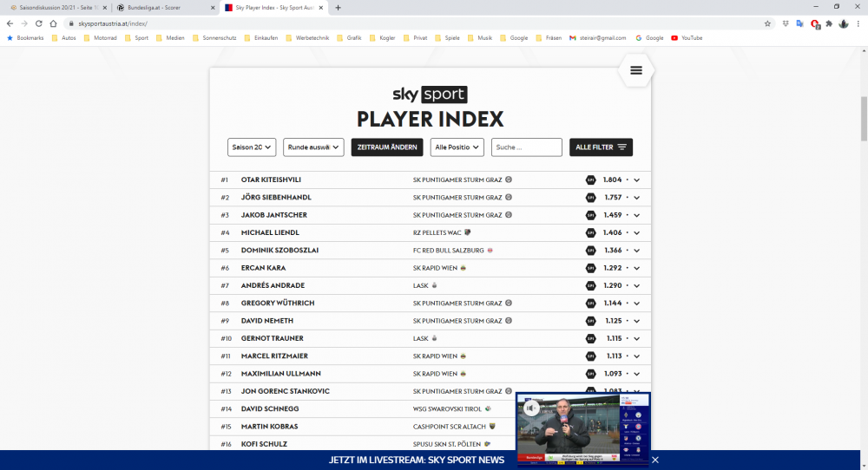Click the page vertical scrollbar thumb
This screenshot has height=470, width=868.
pos(865,118)
